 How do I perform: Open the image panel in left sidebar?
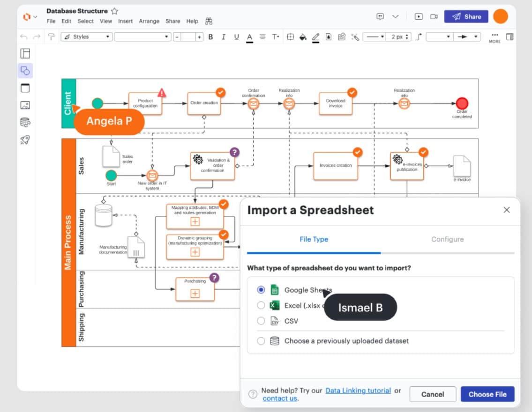(25, 105)
